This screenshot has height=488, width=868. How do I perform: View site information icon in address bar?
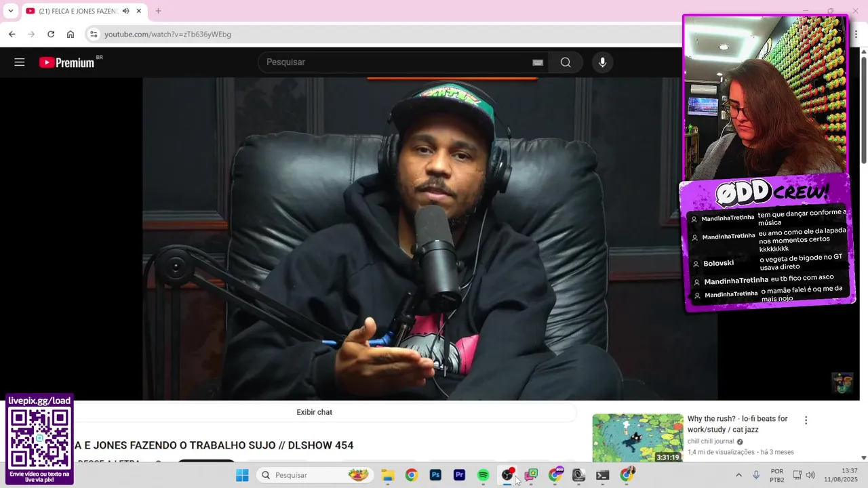[94, 34]
